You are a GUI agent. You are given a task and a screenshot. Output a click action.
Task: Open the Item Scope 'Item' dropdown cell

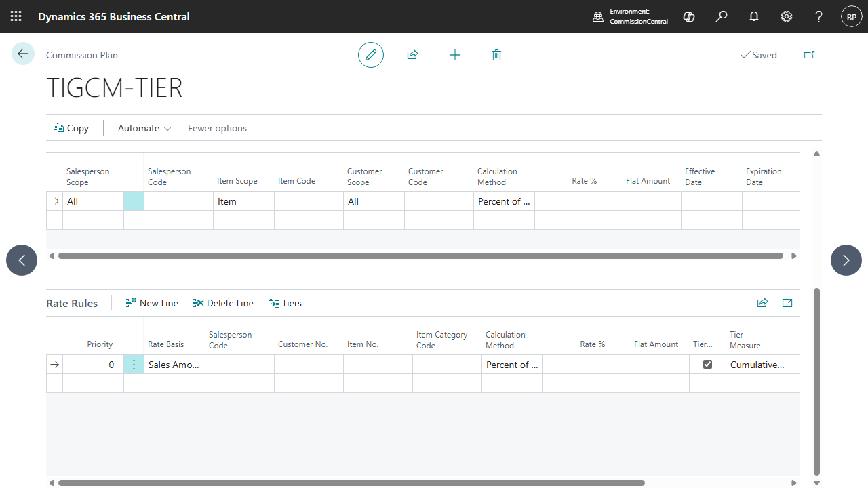244,201
